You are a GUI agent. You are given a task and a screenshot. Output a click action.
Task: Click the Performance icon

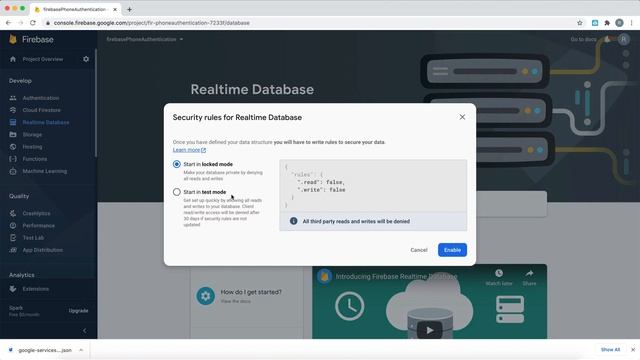click(13, 226)
